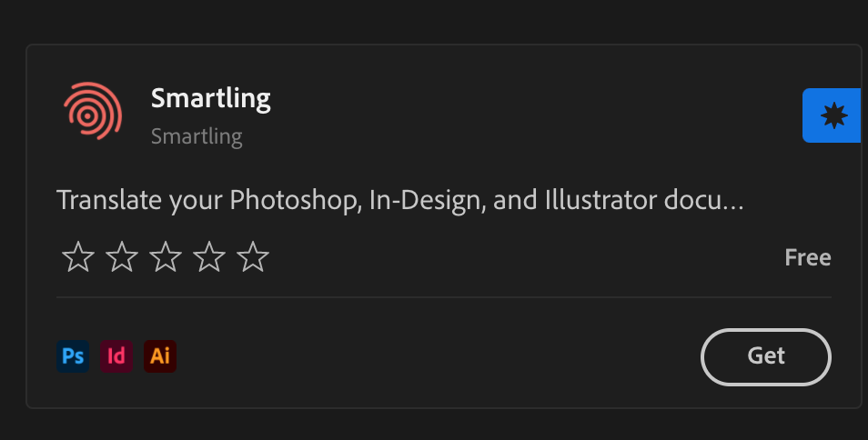Select the first rating star
The height and width of the screenshot is (440, 868).
pos(78,257)
